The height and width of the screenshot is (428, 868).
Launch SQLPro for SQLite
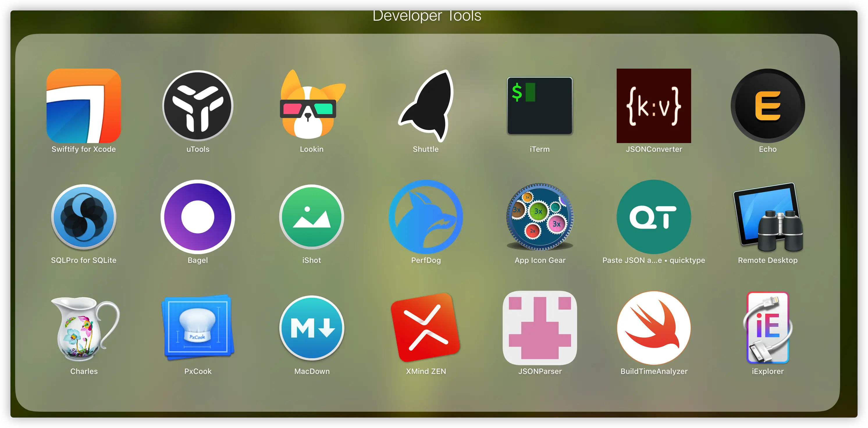click(x=83, y=217)
